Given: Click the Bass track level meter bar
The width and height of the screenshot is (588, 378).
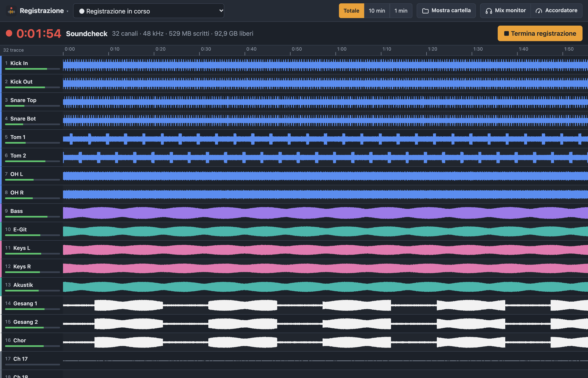Looking at the screenshot, I should point(32,217).
